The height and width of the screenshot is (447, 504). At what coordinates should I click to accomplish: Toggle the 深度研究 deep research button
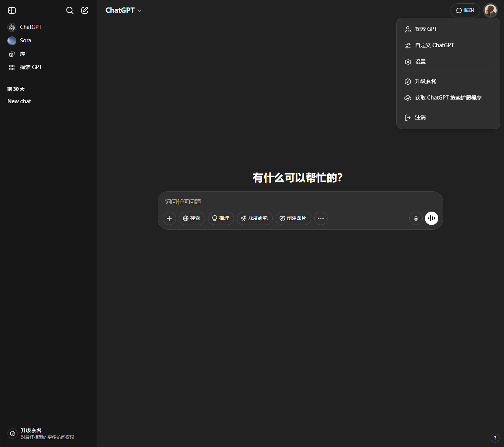tap(255, 218)
